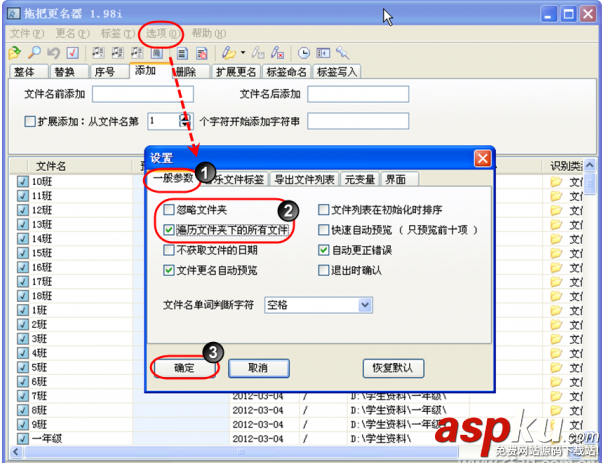The height and width of the screenshot is (463, 605).
Task: Click the 恢复默认 button
Action: pyautogui.click(x=393, y=368)
